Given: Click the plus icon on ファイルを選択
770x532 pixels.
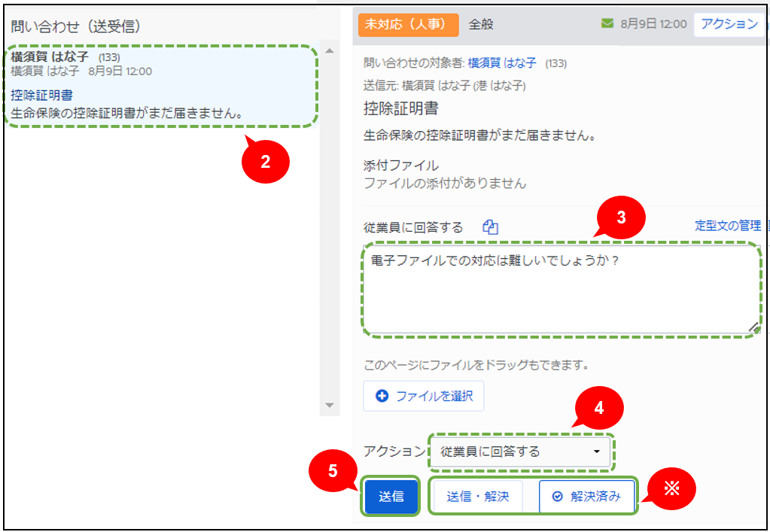Looking at the screenshot, I should pos(382,396).
